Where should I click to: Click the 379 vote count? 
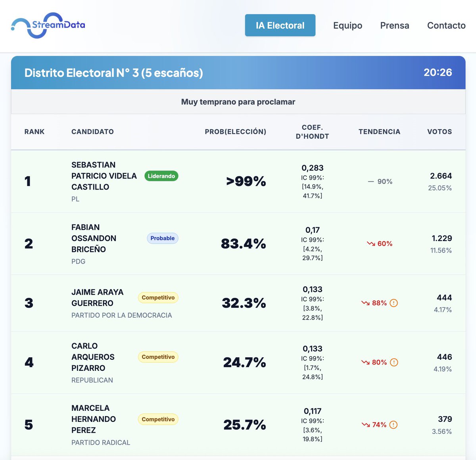[445, 419]
